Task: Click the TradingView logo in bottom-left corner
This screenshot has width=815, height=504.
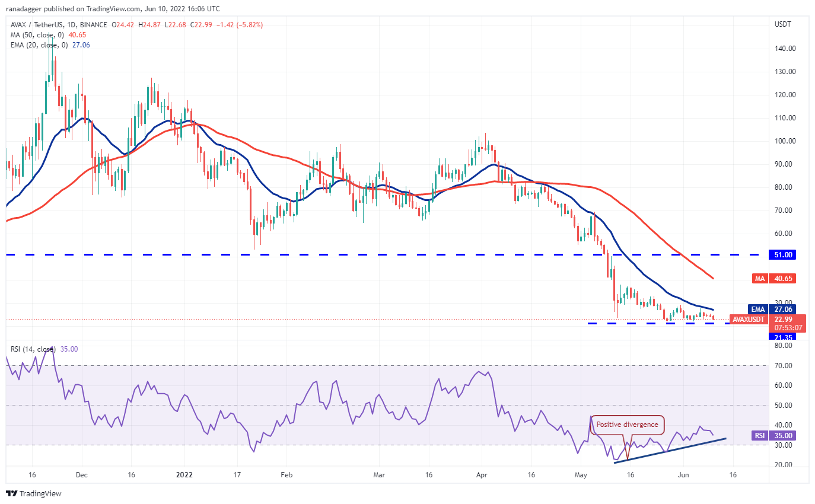Action: (x=34, y=493)
